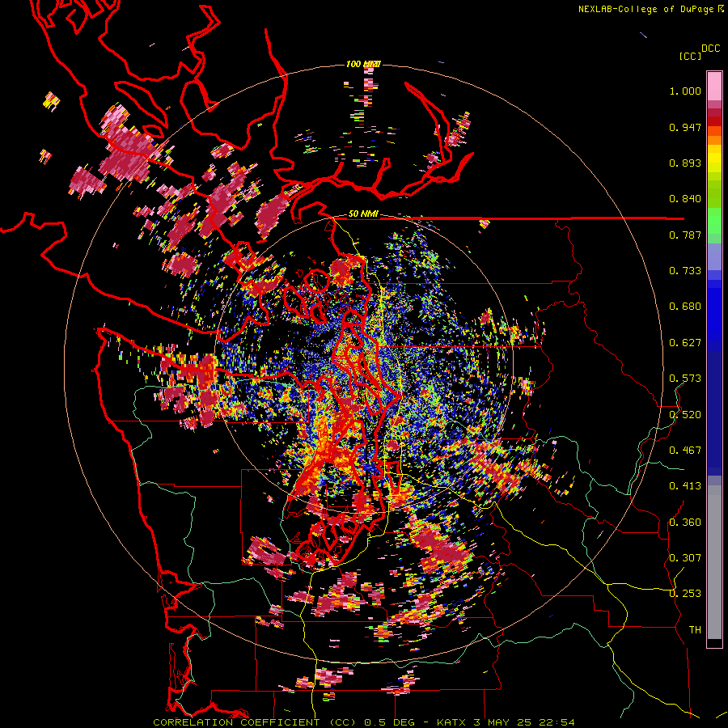This screenshot has width=728, height=728.
Task: Select the 0.520 color scale label
Action: click(685, 415)
